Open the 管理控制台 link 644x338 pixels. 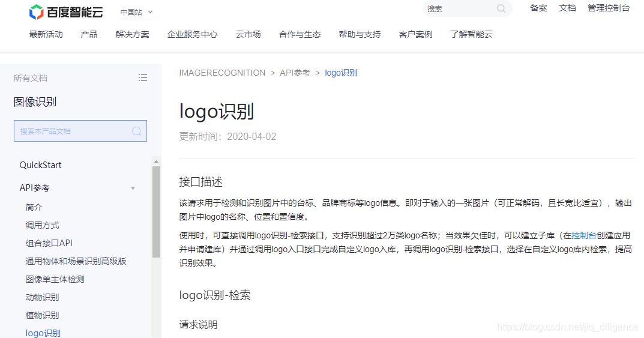pos(609,8)
